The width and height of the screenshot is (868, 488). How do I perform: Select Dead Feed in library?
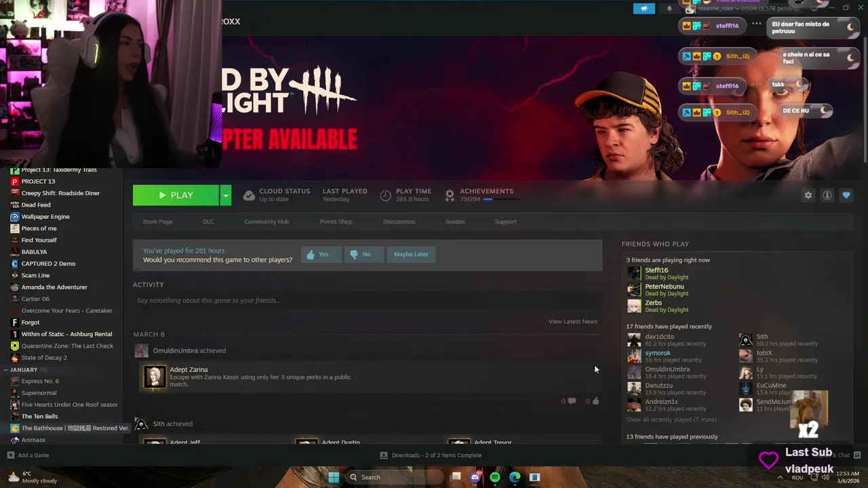coord(35,205)
